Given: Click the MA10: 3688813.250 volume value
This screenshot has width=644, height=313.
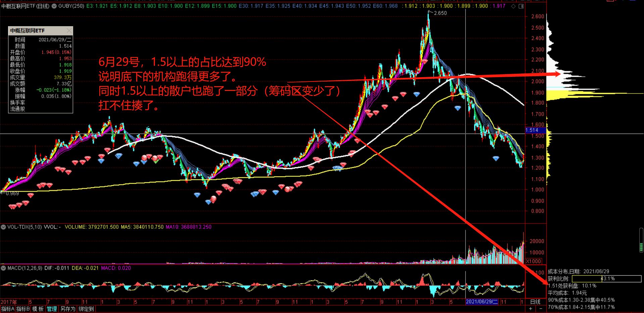Looking at the screenshot, I should coord(188,227).
